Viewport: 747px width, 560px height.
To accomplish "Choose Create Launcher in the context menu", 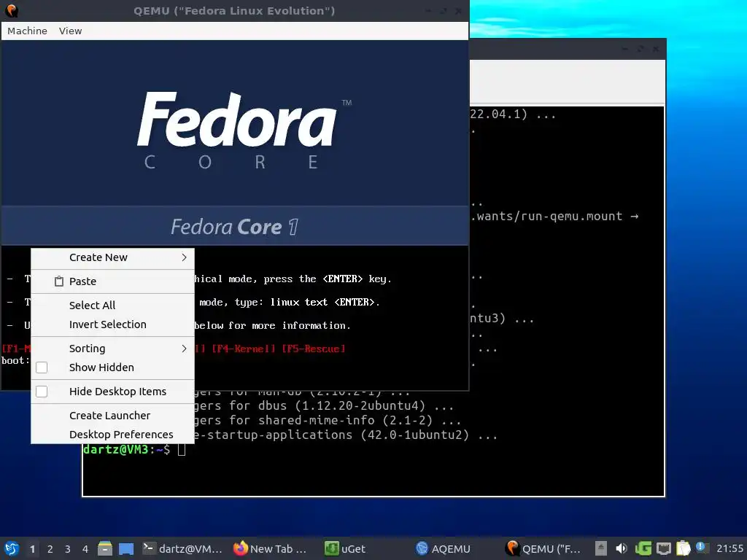I will tap(112, 416).
